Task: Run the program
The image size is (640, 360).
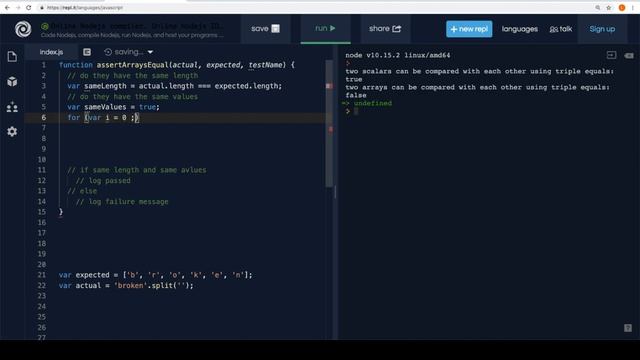Action: coord(325,29)
